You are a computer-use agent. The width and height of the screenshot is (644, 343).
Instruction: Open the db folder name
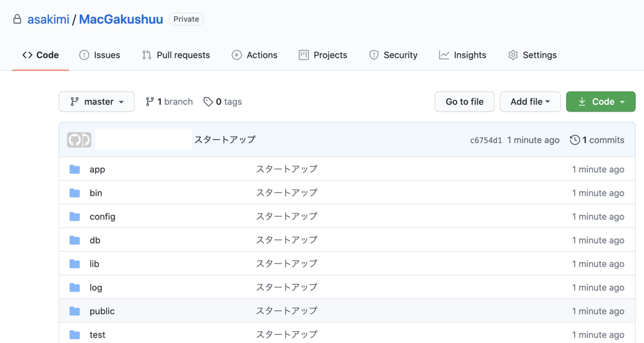(x=95, y=240)
